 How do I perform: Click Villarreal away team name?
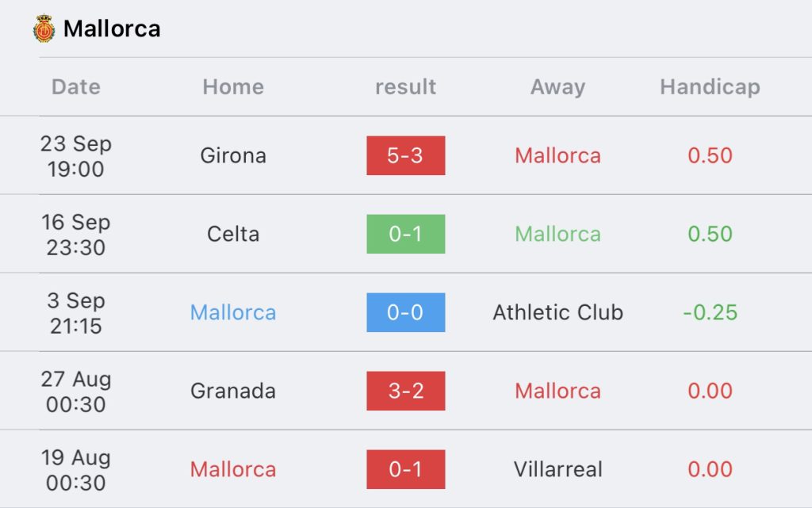pos(557,469)
